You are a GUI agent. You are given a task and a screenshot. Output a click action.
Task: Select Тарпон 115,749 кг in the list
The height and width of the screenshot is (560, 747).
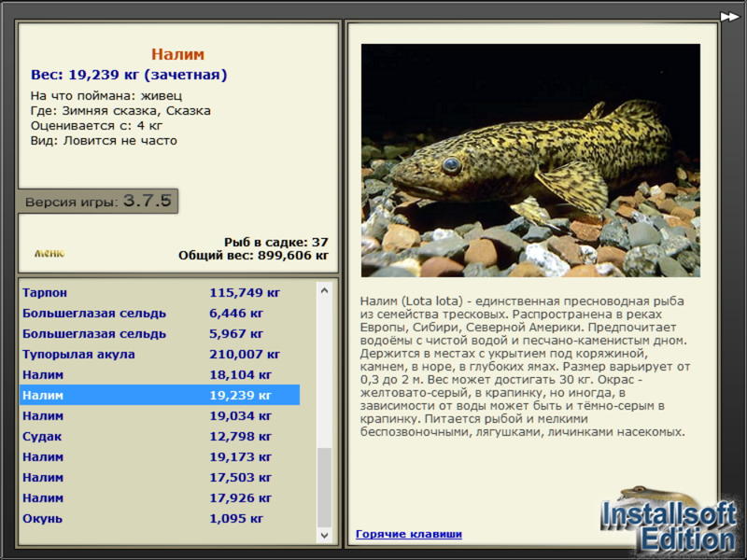[x=160, y=292]
